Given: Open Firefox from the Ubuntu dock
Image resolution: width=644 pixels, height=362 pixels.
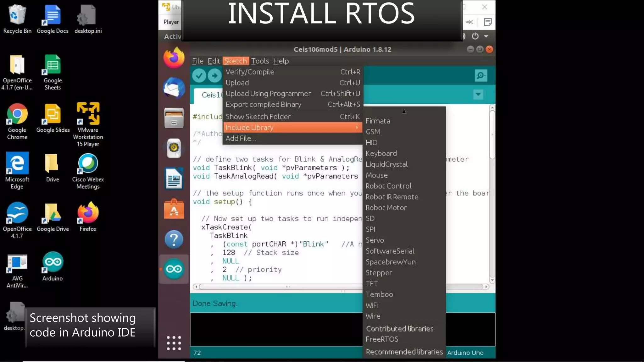Looking at the screenshot, I should [174, 58].
